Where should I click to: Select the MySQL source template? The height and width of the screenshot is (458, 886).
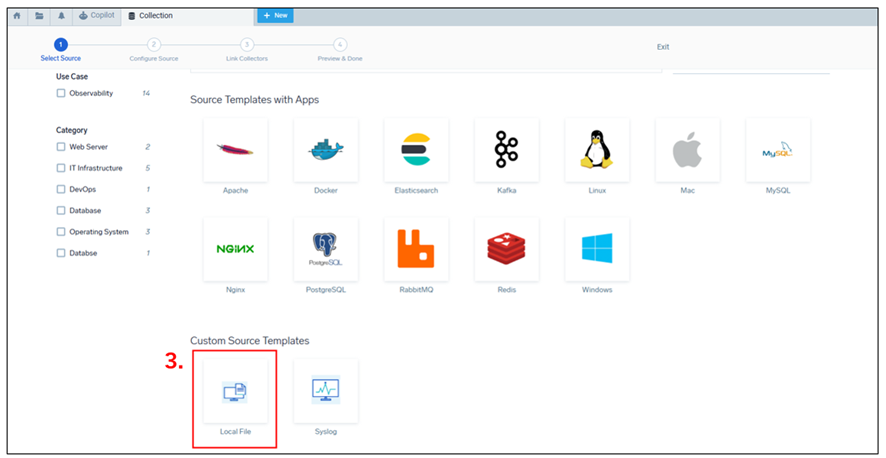tap(778, 150)
